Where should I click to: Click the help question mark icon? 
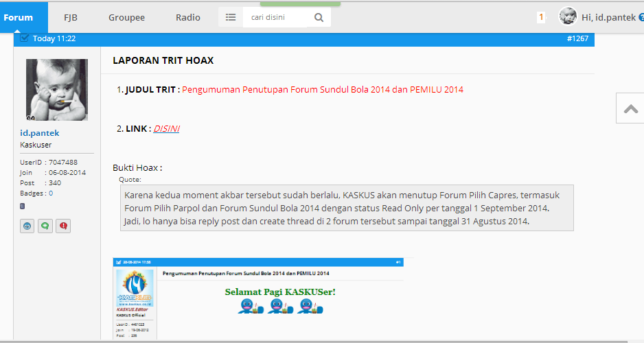[641, 17]
